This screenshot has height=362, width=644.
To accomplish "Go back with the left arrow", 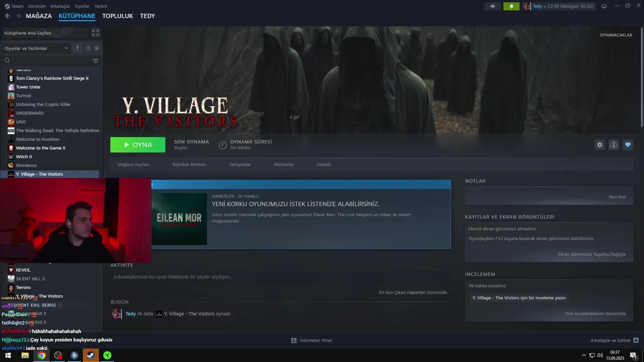I will click(x=8, y=16).
